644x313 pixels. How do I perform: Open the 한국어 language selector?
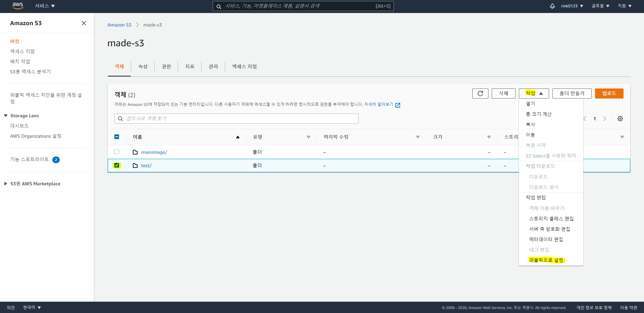(32, 307)
